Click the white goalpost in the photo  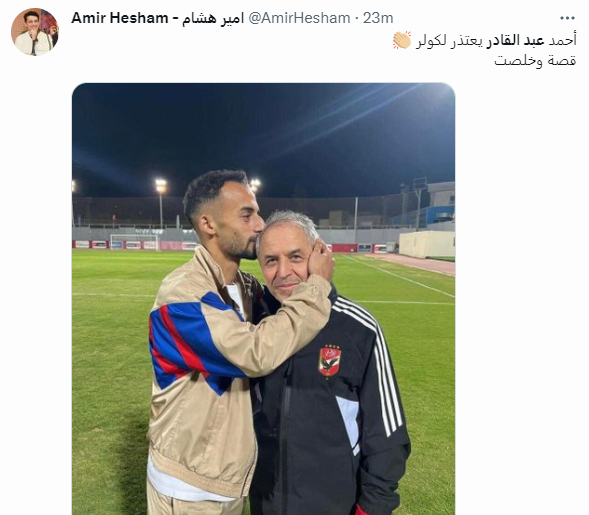tap(134, 241)
